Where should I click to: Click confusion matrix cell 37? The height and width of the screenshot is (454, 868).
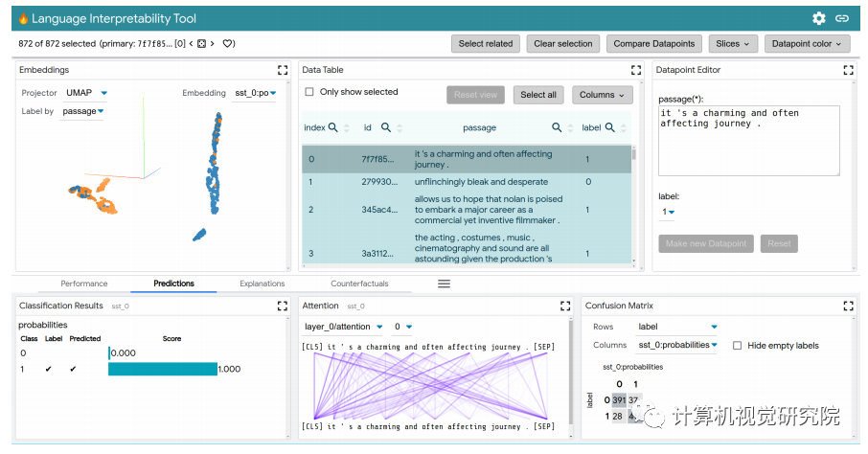633,399
